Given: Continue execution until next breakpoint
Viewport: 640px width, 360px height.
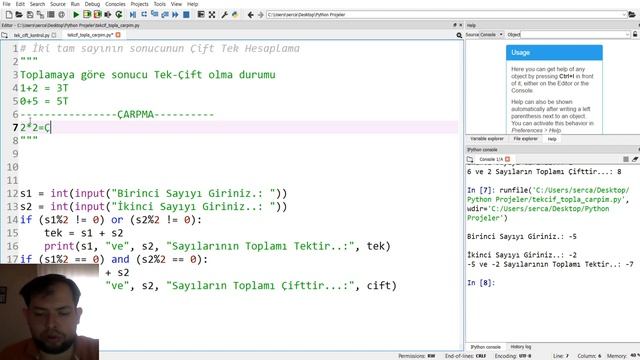Looking at the screenshot, I should coord(176,15).
